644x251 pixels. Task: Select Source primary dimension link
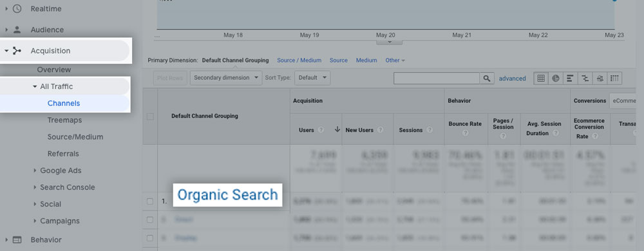(x=339, y=60)
